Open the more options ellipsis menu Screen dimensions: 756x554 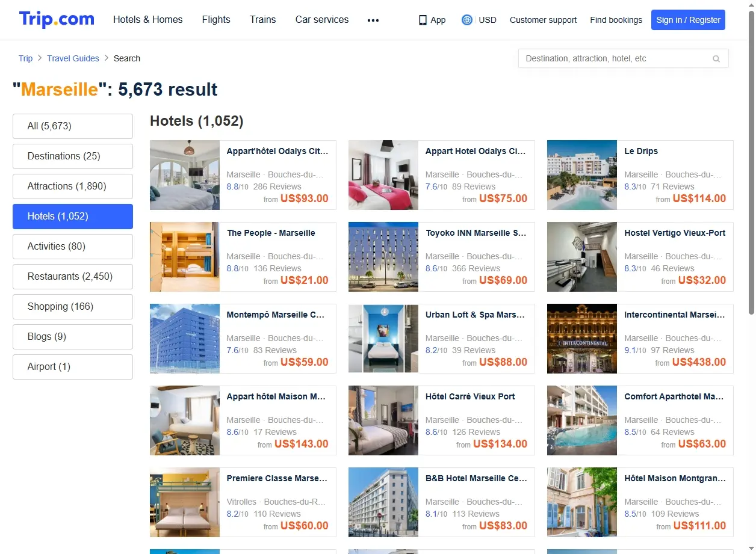(x=373, y=20)
